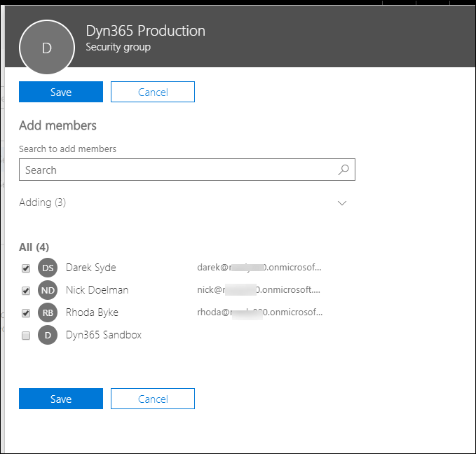
Task: Click the Dyn365 Production group avatar
Action: 47,48
